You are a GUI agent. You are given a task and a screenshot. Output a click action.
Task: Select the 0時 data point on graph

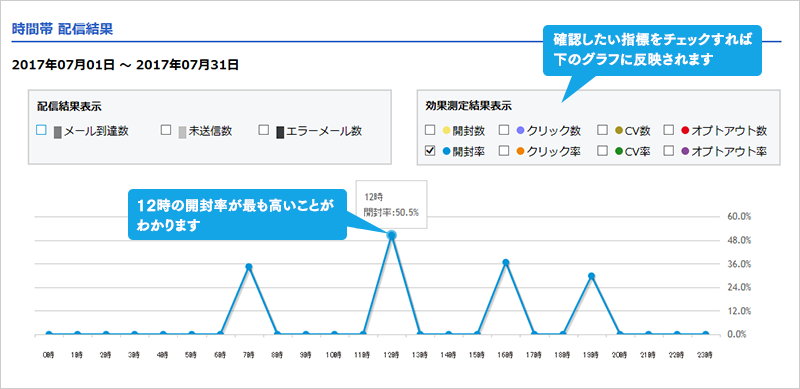click(49, 334)
